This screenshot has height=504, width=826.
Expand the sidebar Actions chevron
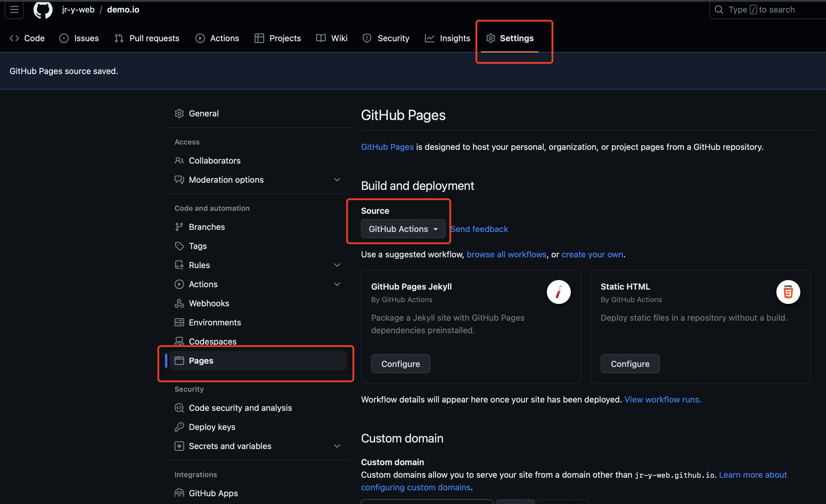pos(337,284)
